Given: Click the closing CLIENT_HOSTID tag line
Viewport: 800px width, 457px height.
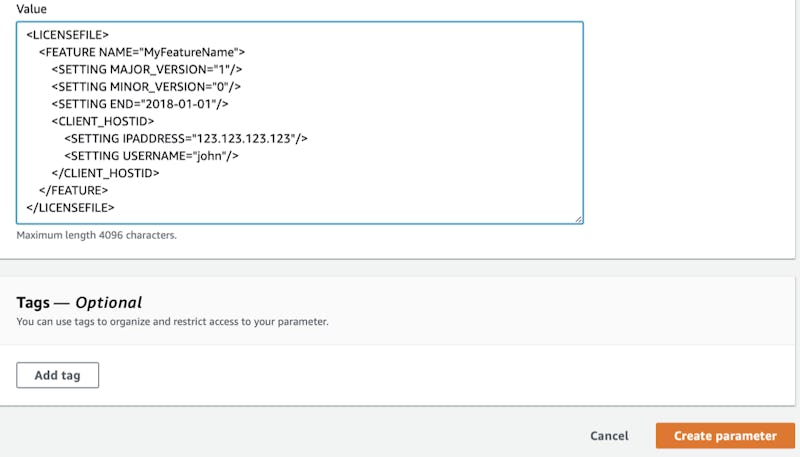Looking at the screenshot, I should click(x=105, y=172).
